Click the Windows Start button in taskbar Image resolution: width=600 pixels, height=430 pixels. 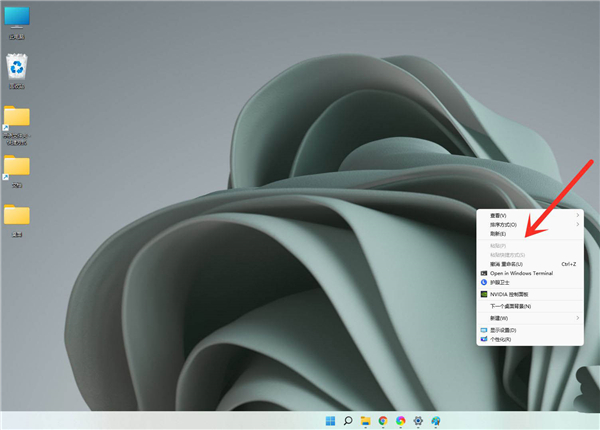[329, 421]
